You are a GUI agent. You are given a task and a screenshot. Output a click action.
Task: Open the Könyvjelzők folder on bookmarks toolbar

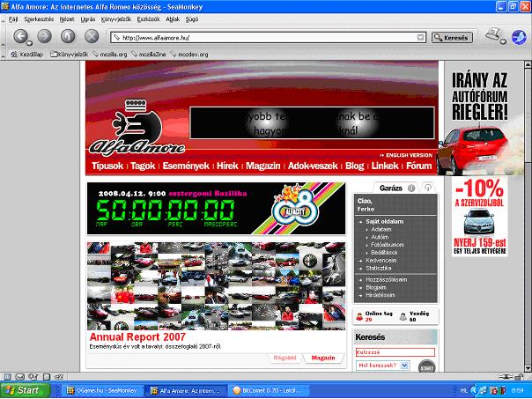pyautogui.click(x=70, y=55)
